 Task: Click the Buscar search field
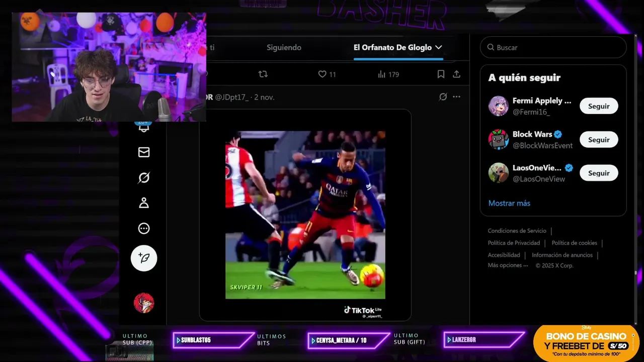click(x=553, y=47)
